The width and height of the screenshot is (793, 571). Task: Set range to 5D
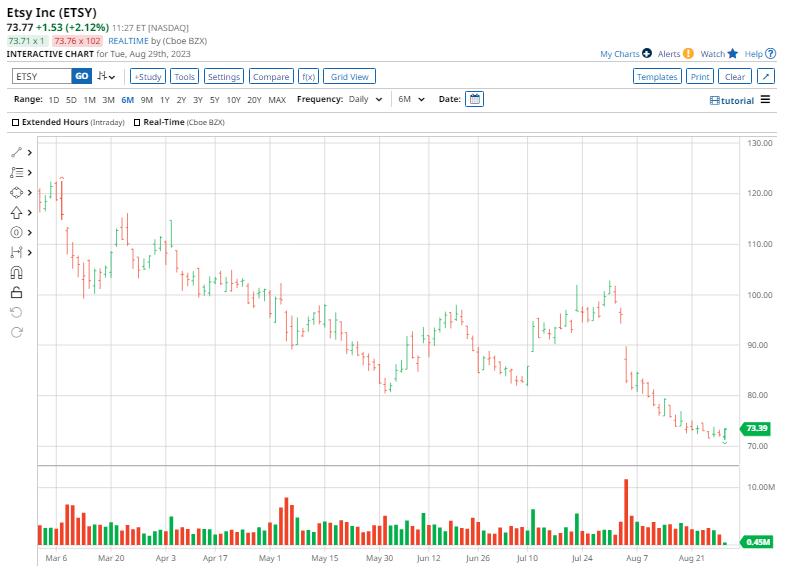[x=71, y=100]
